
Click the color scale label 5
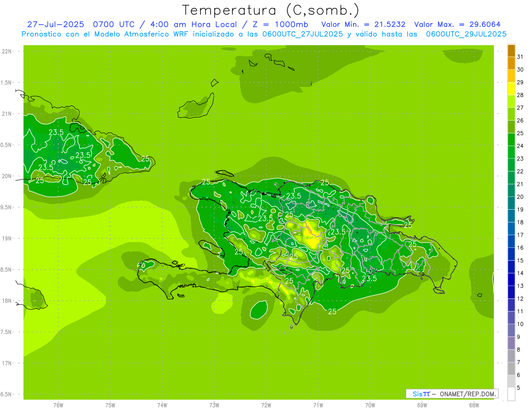519,388
